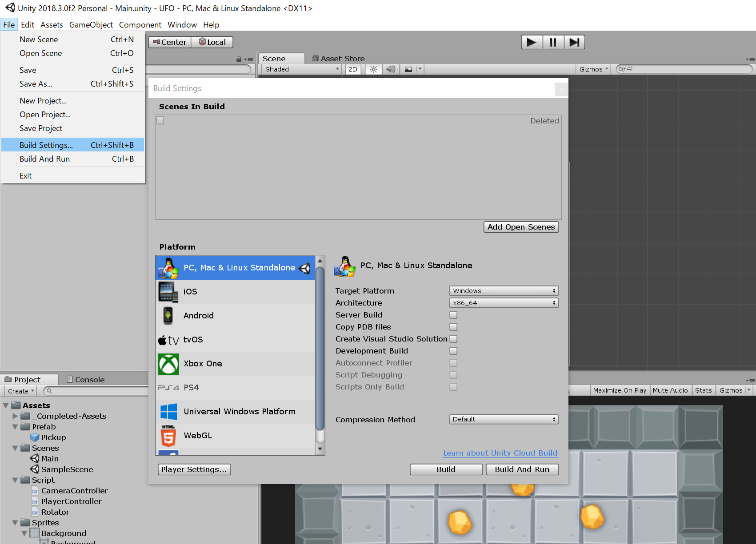Choose WebGL platform in list
756x544 pixels.
(x=198, y=436)
